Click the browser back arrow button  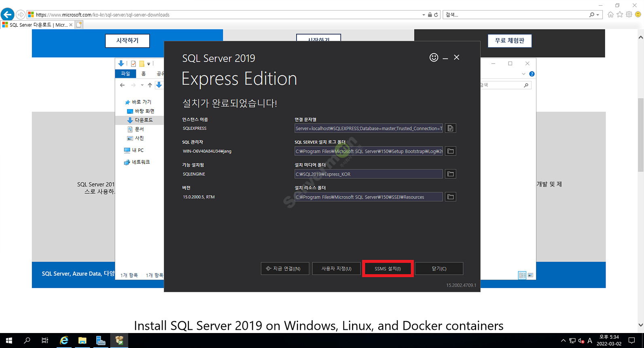tap(7, 15)
